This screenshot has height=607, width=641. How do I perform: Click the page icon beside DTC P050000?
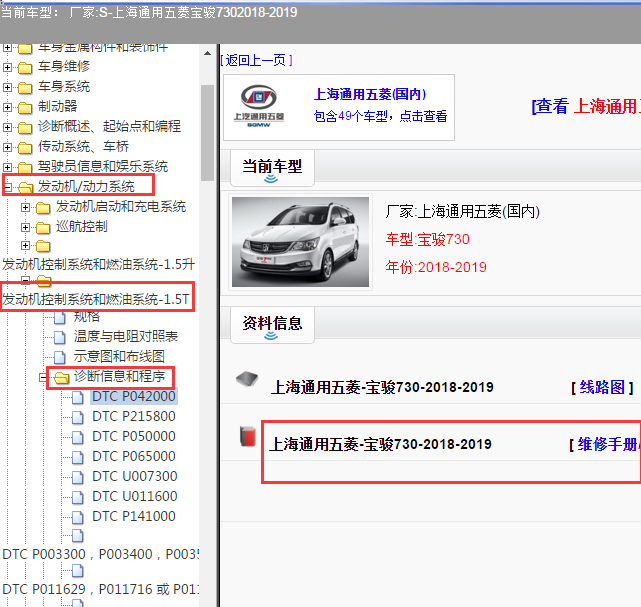[x=78, y=437]
